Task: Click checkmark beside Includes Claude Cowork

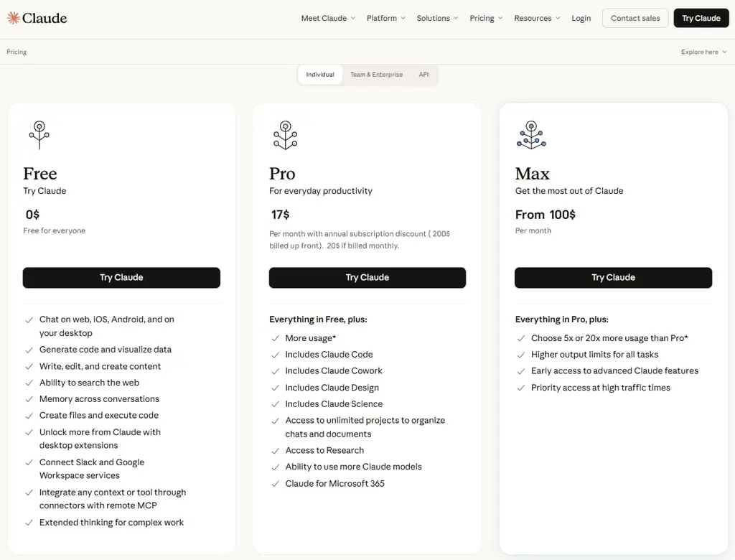Action: [x=275, y=371]
